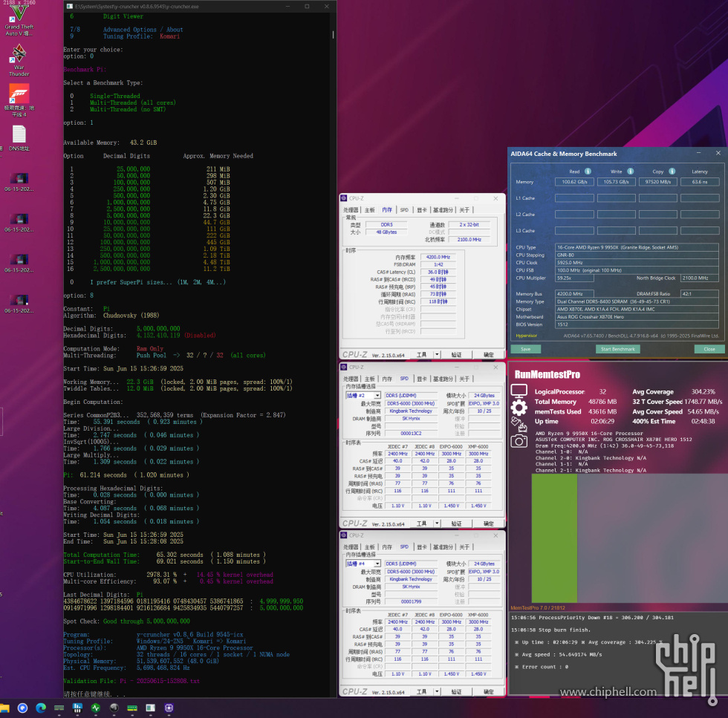Click 验证 button in bottom CPU-Z window
The height and width of the screenshot is (718, 728).
(456, 691)
